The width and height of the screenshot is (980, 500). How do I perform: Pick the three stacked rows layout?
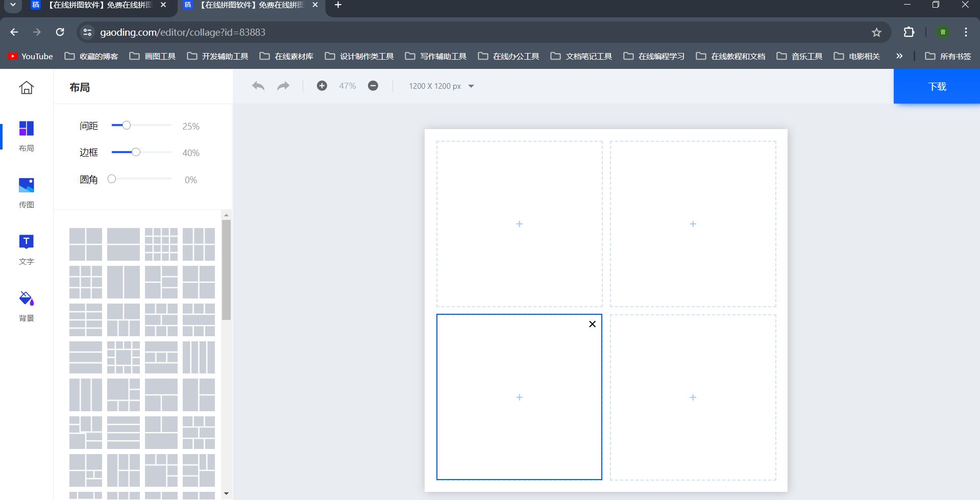(86, 358)
